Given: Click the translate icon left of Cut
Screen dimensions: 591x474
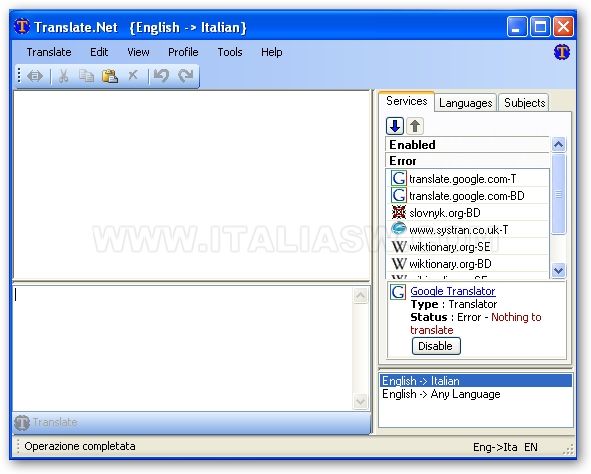Looking at the screenshot, I should coord(35,76).
